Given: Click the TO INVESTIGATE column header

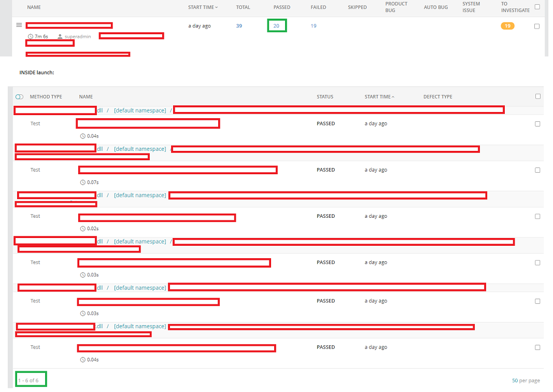Looking at the screenshot, I should pyautogui.click(x=515, y=7).
